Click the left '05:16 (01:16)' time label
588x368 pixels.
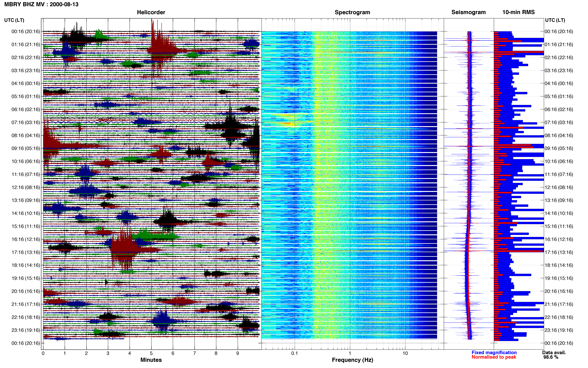pos(26,96)
